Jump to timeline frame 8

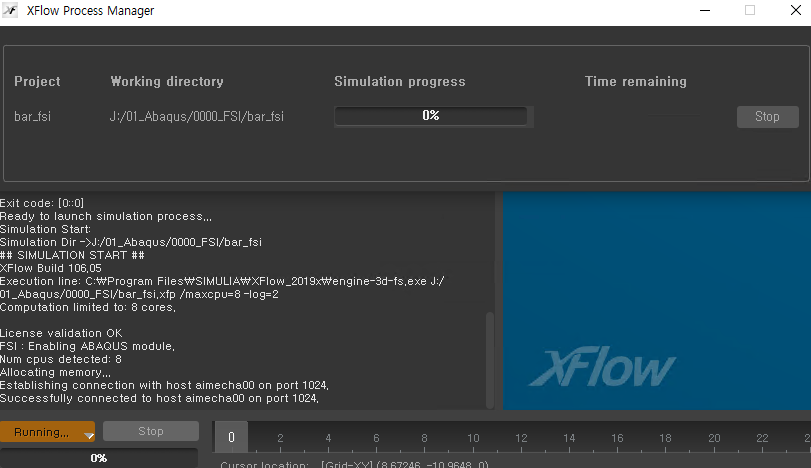tap(424, 438)
